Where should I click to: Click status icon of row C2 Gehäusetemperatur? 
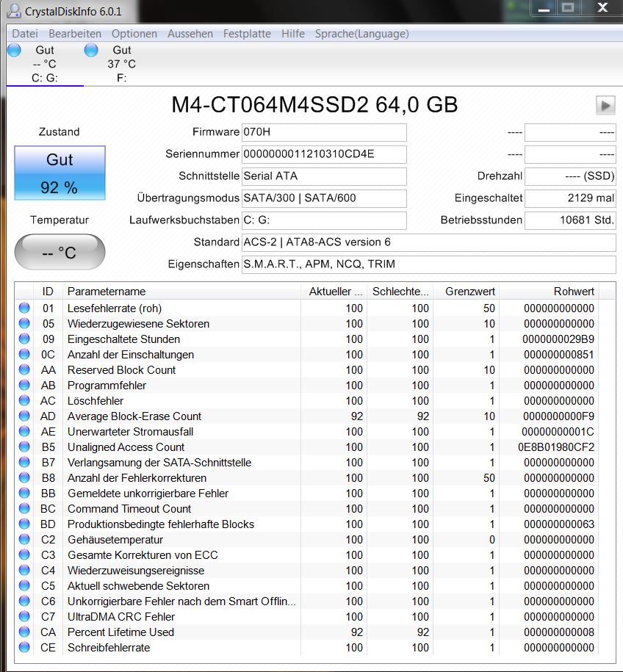[24, 539]
